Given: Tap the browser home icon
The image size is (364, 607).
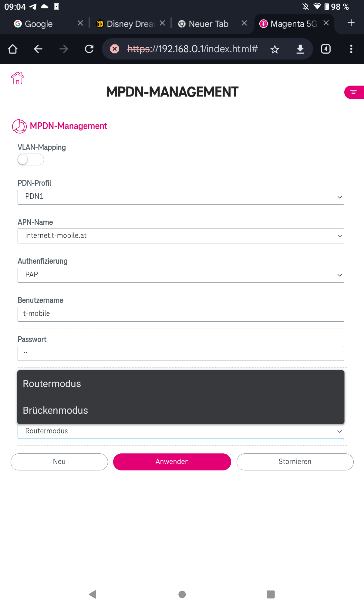Looking at the screenshot, I should 13,49.
